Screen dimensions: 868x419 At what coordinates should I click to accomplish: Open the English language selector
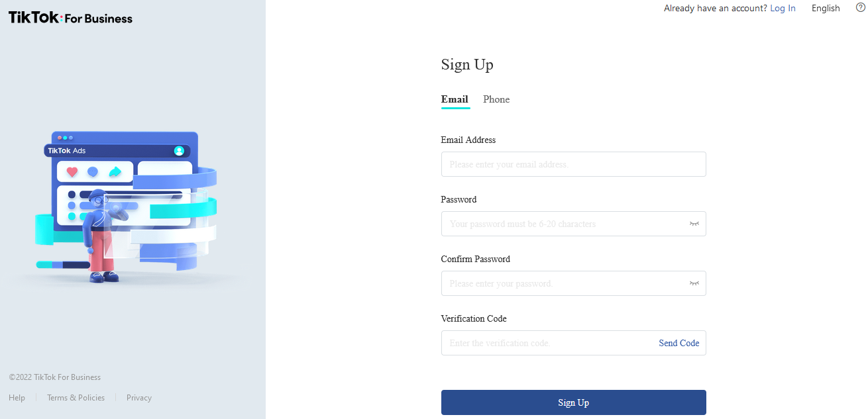click(x=826, y=9)
